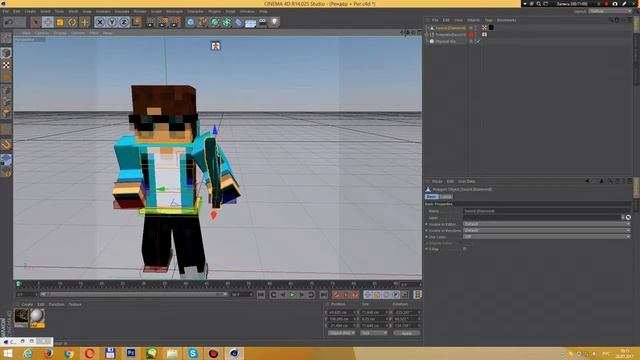Add a Floor environment object icon
Image resolution: width=640 pixels, height=360 pixels.
pos(251,22)
